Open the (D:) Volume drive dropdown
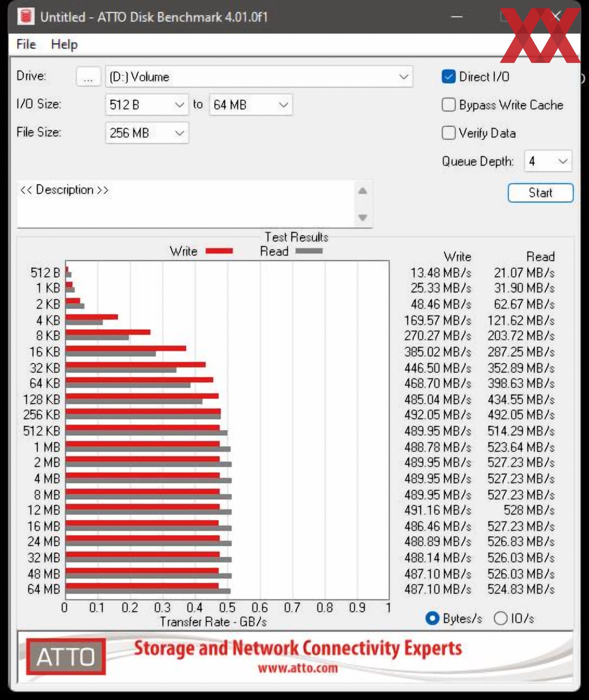Viewport: 589px width, 700px height. [x=259, y=77]
